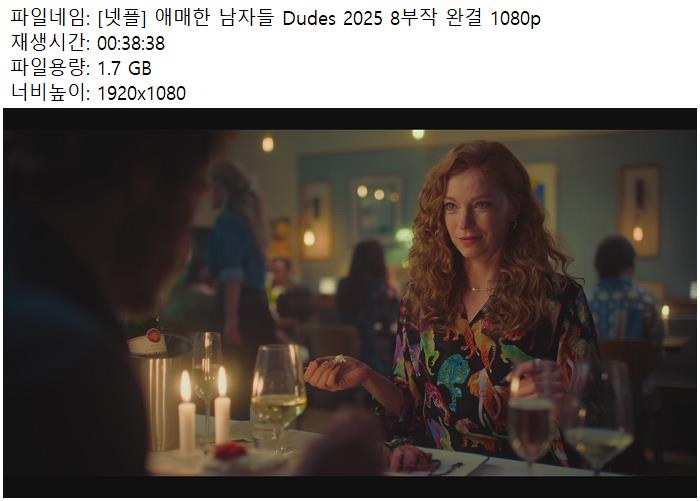
Task: Click '8부작' in the filename line
Action: pyautogui.click(x=412, y=18)
